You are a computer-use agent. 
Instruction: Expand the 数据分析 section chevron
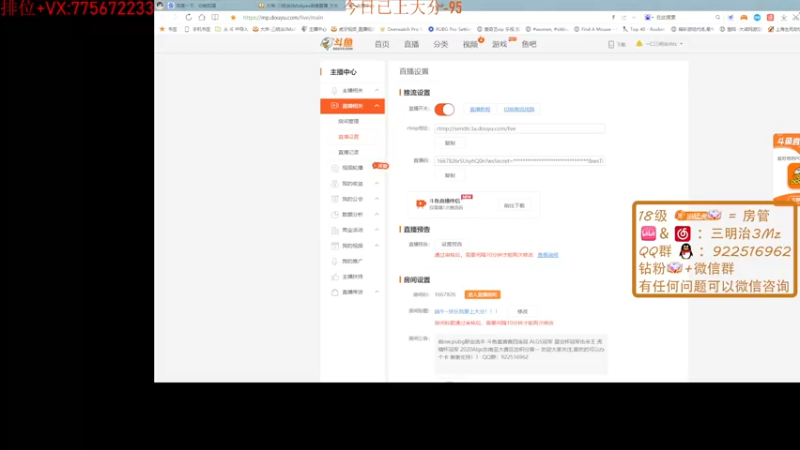coord(377,214)
